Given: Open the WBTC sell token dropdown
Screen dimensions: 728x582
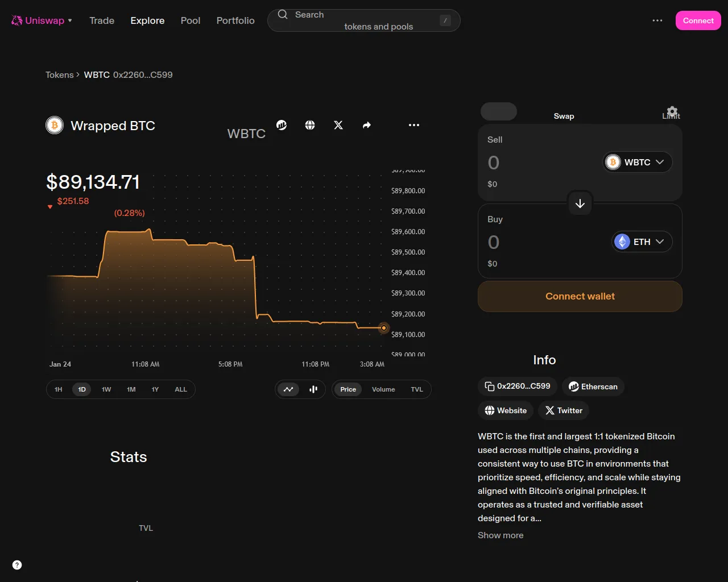Looking at the screenshot, I should pyautogui.click(x=637, y=162).
